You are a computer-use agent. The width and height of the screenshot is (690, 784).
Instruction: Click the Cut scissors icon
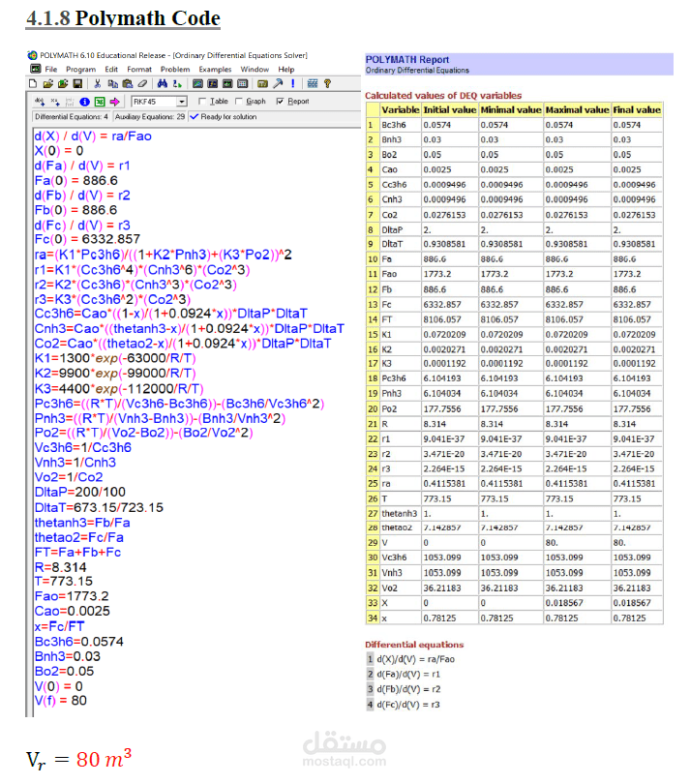(x=98, y=83)
